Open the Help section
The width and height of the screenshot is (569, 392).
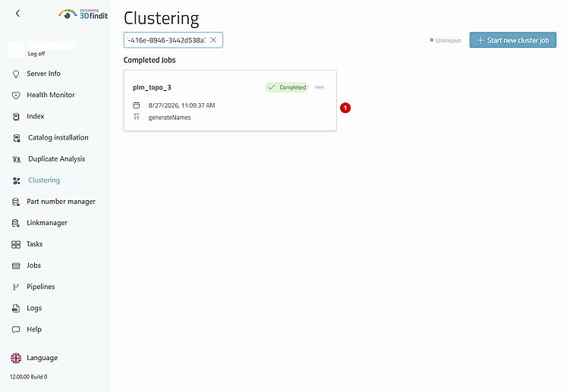pos(34,330)
